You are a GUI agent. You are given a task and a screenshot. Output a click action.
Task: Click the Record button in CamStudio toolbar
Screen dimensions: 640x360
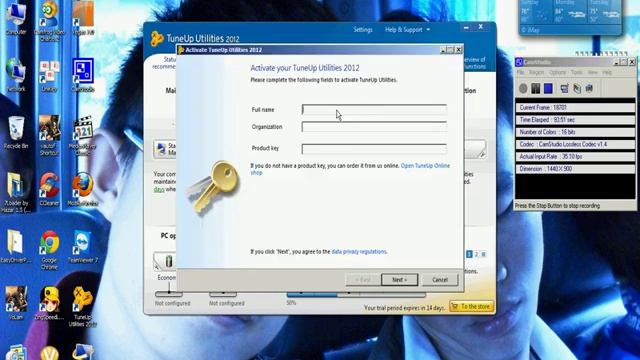coord(523,89)
